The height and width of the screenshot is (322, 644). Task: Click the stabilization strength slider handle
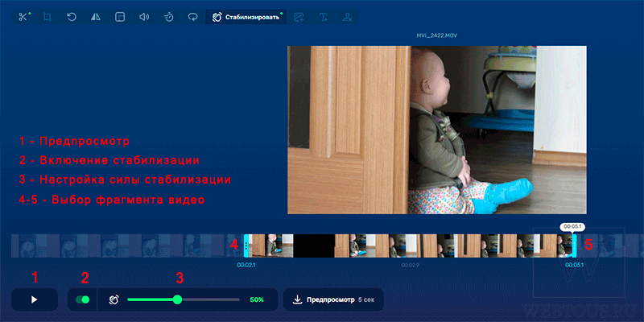177,299
